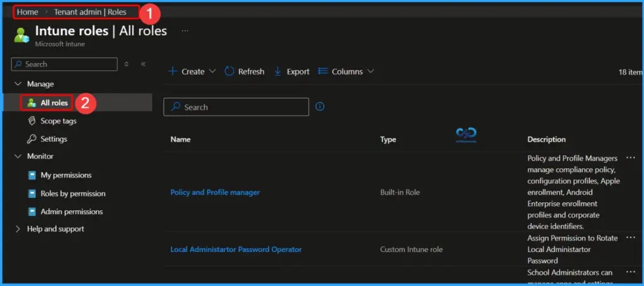
Task: Sort by Name column header
Action: tap(180, 139)
